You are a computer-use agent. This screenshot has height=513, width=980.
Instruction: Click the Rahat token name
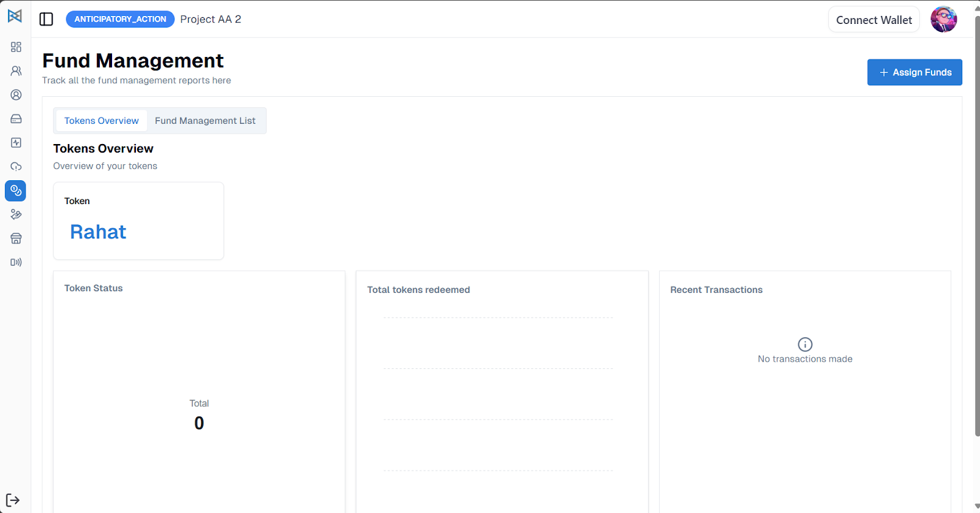point(98,232)
